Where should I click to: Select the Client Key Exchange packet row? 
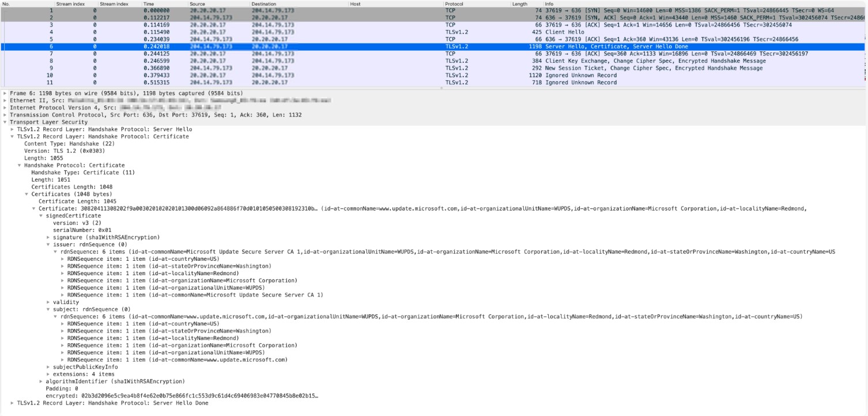(x=433, y=61)
